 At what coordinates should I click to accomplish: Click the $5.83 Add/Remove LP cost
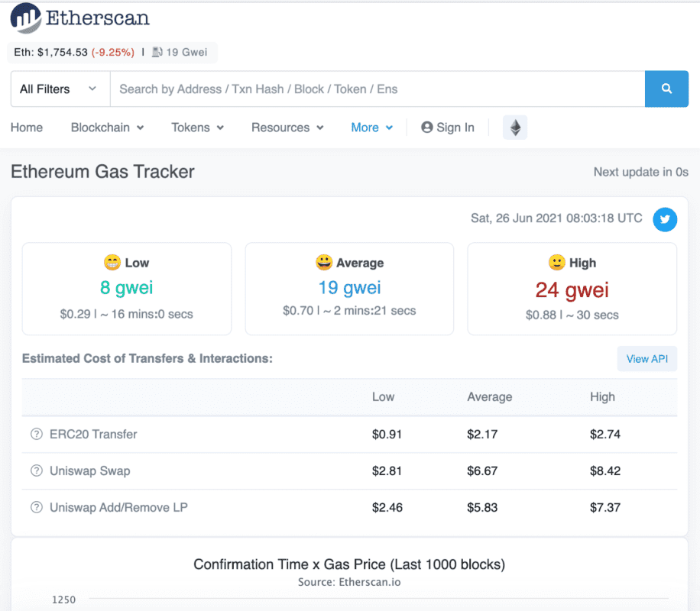pyautogui.click(x=482, y=507)
